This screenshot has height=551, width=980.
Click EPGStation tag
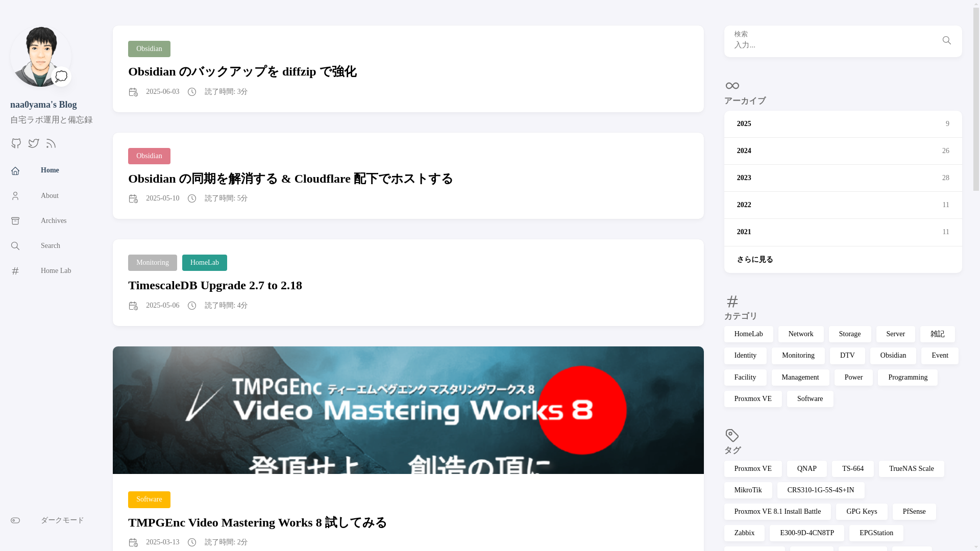coord(876,533)
